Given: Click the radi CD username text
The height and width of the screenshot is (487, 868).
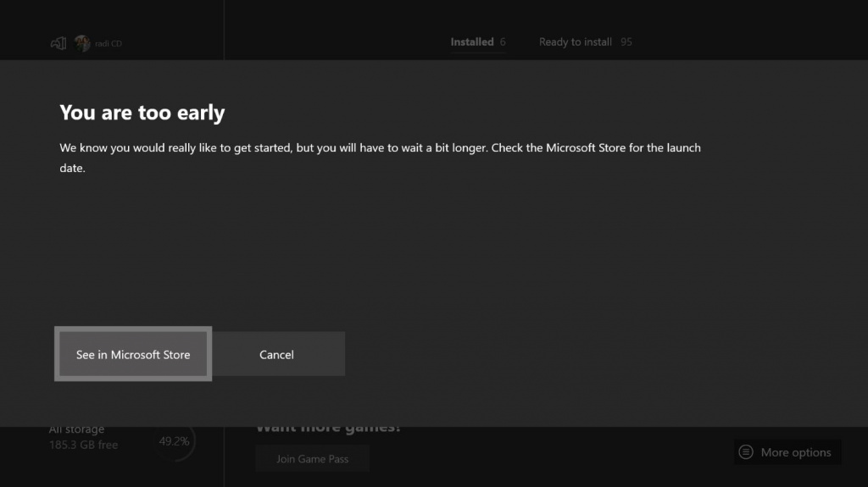Looking at the screenshot, I should point(108,44).
